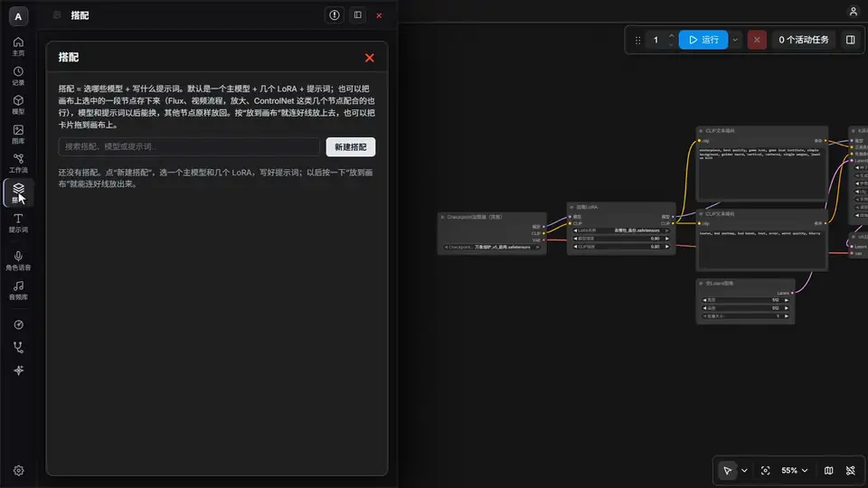Toggle right side panel icon in run toolbar
The height and width of the screenshot is (488, 868).
pos(850,40)
